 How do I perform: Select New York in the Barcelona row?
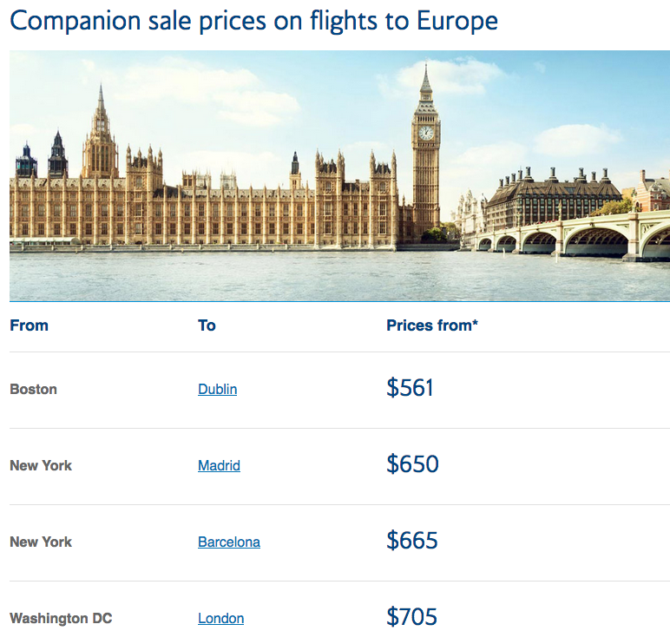point(41,542)
